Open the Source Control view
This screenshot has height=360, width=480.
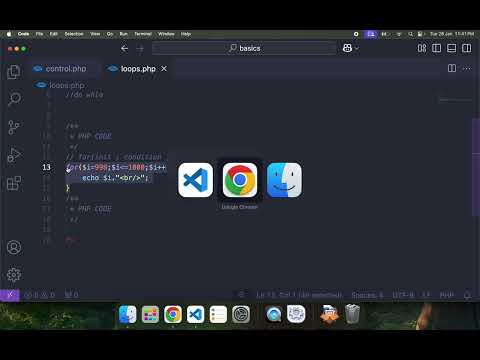[14, 127]
